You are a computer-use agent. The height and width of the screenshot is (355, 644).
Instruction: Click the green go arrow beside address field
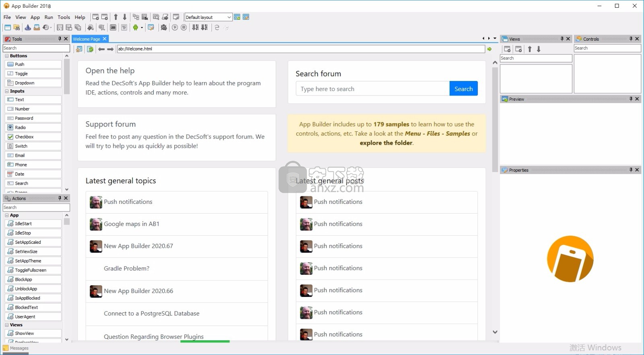(x=489, y=49)
